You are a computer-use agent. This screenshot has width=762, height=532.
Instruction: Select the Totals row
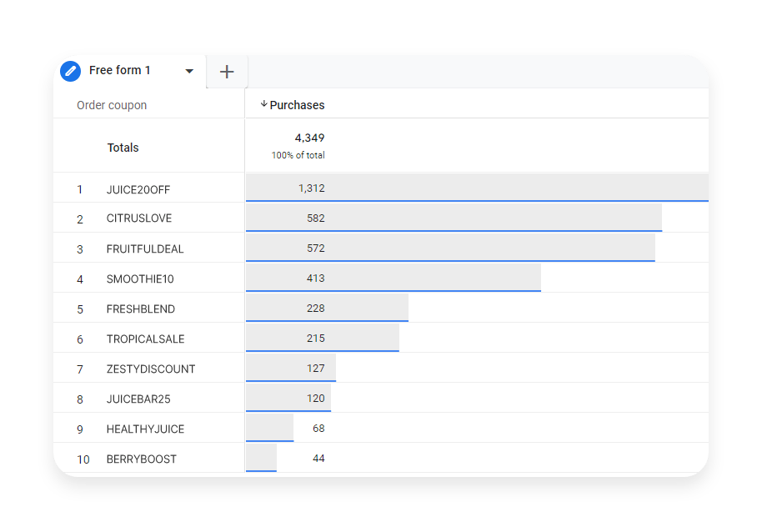[123, 147]
